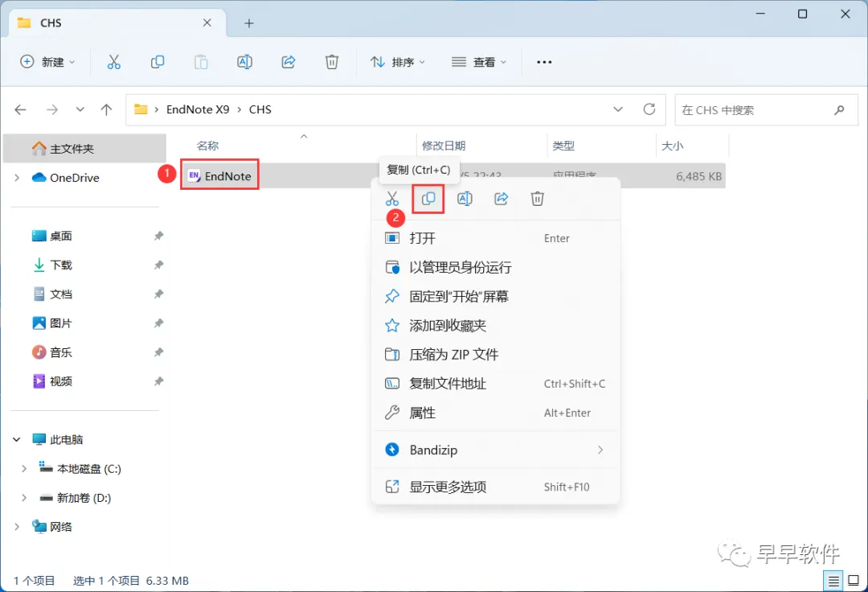Viewport: 868px width, 592px height.
Task: Sort by 类型 column header
Action: coord(563,146)
